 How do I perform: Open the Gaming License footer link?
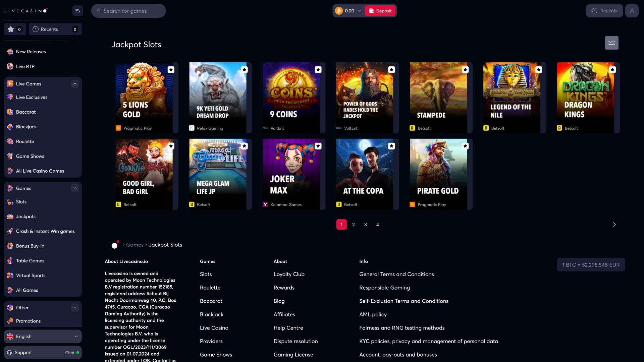coord(293,355)
